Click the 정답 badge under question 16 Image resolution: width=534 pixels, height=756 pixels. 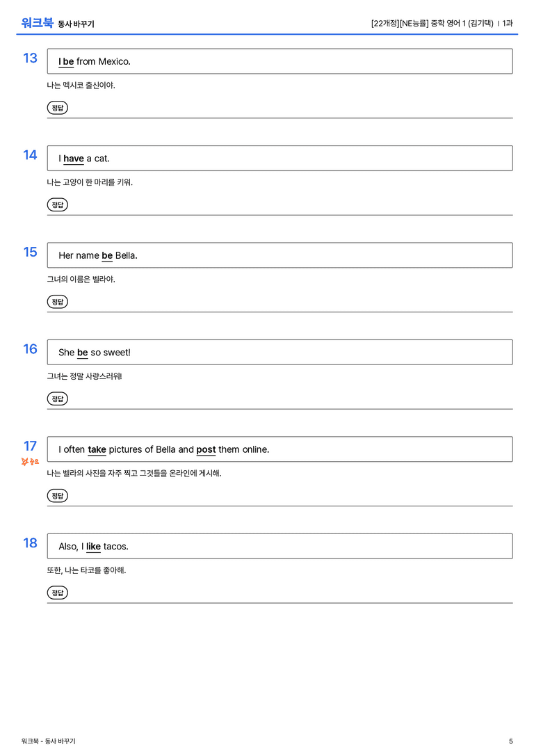[57, 399]
